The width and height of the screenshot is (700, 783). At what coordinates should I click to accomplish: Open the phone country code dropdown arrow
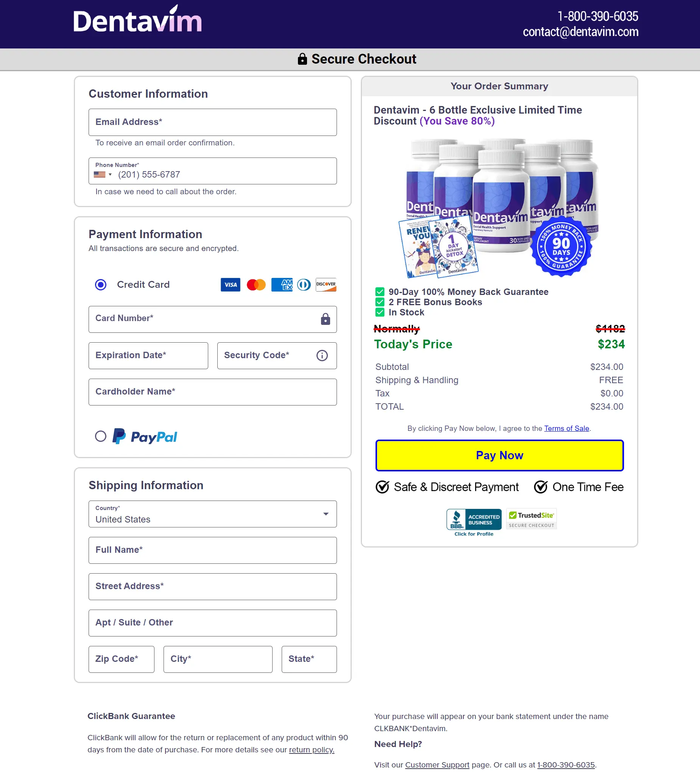tap(110, 175)
